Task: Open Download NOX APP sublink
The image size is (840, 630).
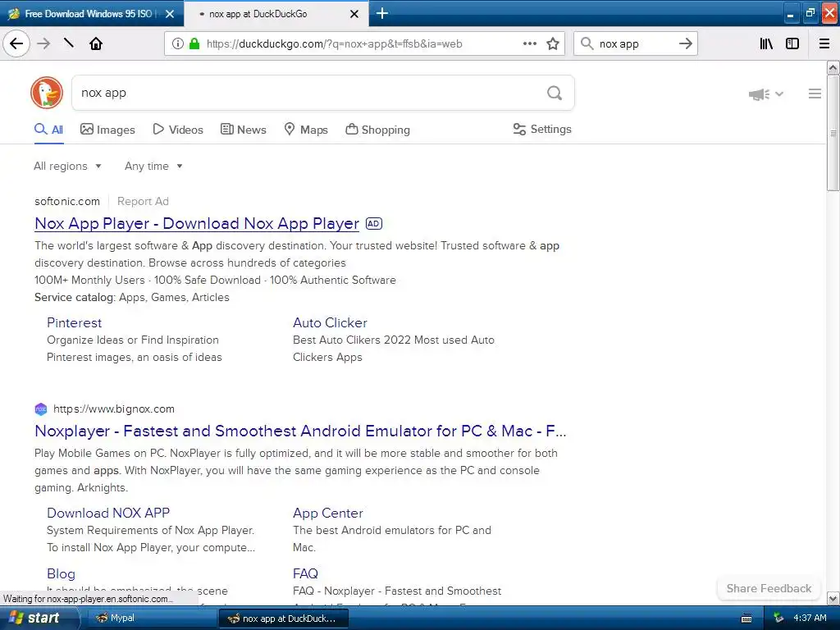Action: pyautogui.click(x=108, y=514)
